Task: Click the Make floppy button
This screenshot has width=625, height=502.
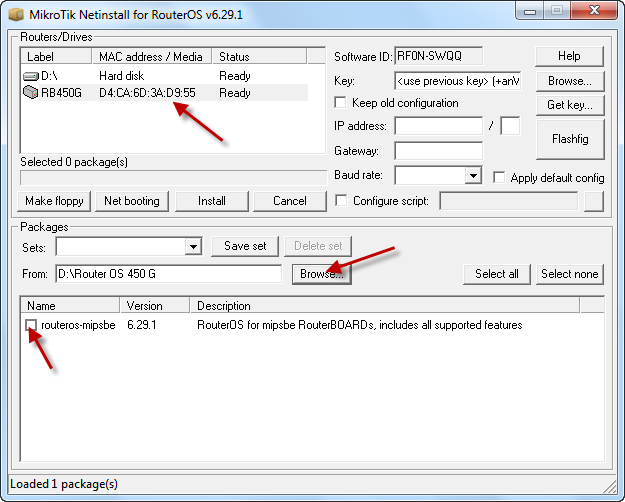Action: click(x=54, y=201)
